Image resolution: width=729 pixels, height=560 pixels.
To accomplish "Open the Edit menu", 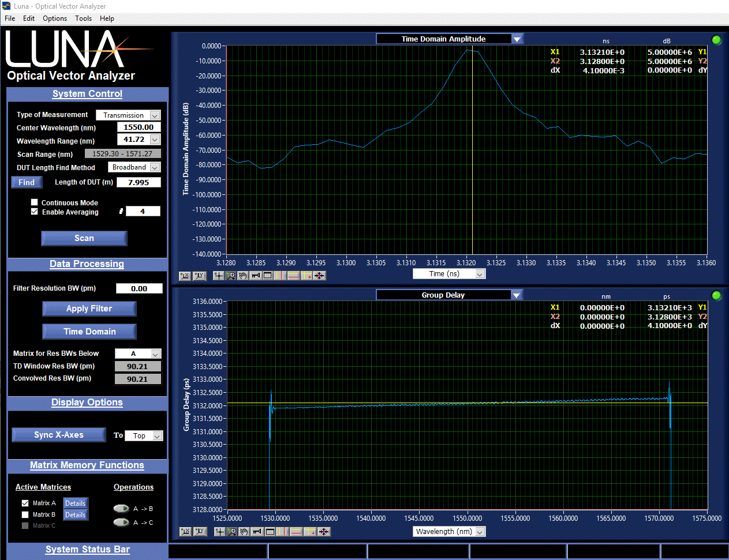I will (29, 18).
